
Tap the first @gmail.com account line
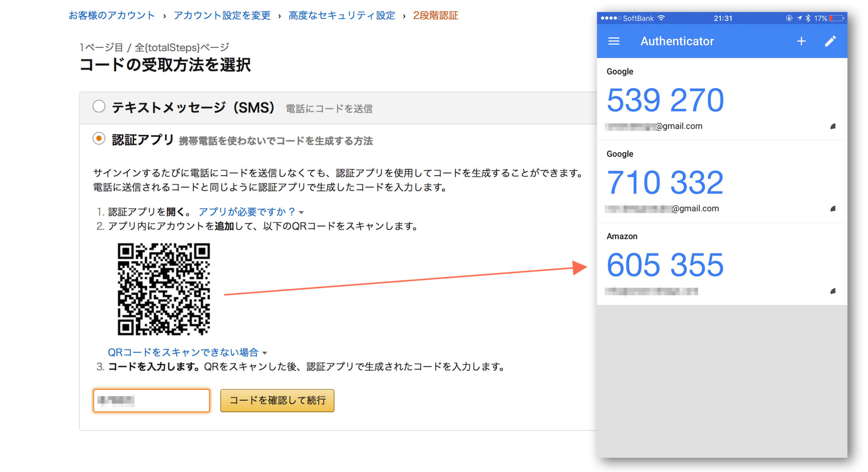pyautogui.click(x=654, y=126)
